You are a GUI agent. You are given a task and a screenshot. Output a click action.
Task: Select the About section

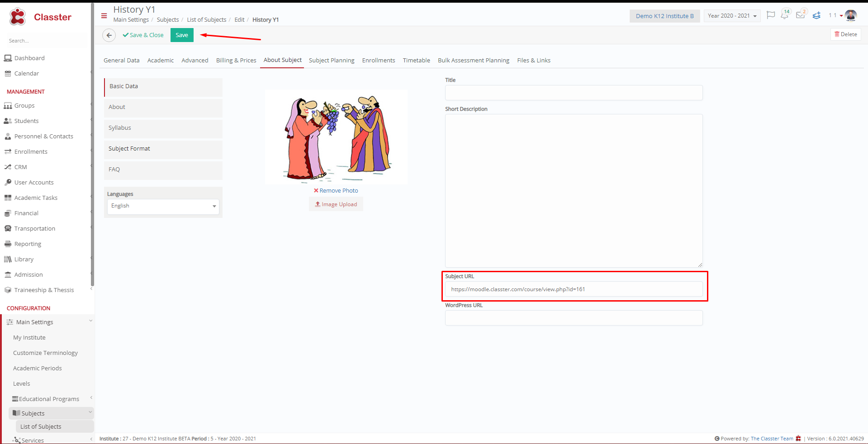[x=163, y=107]
